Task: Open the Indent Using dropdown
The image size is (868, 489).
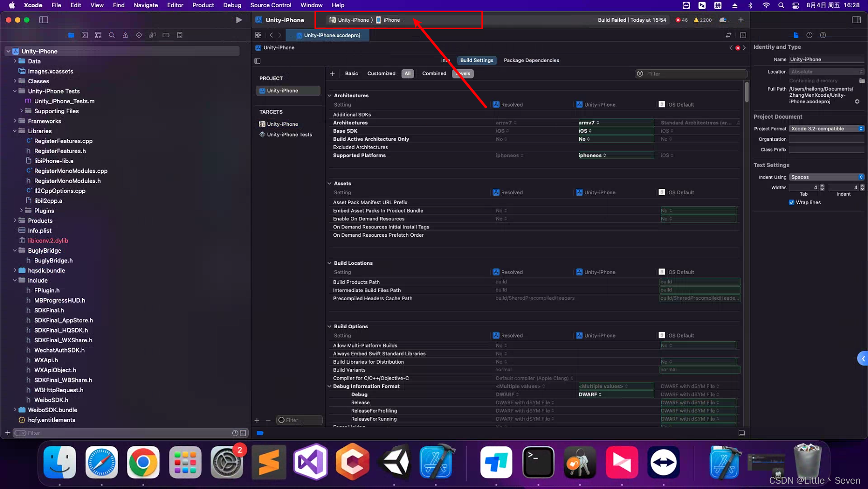Action: coord(826,177)
